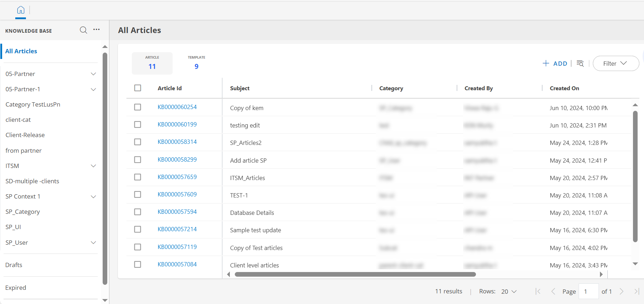Check the box for KB0000057609

pyautogui.click(x=138, y=194)
